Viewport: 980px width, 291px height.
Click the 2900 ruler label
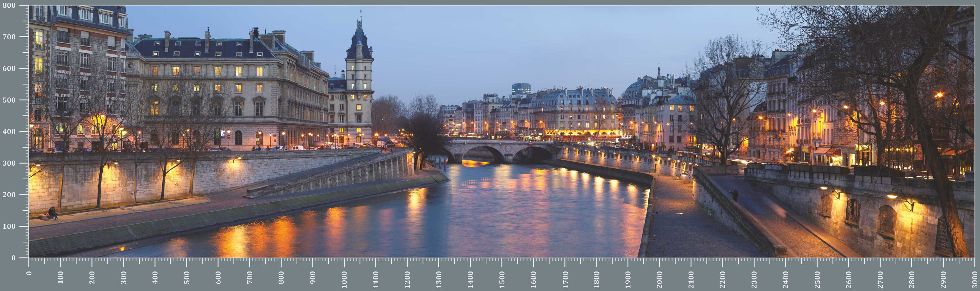coord(943,280)
